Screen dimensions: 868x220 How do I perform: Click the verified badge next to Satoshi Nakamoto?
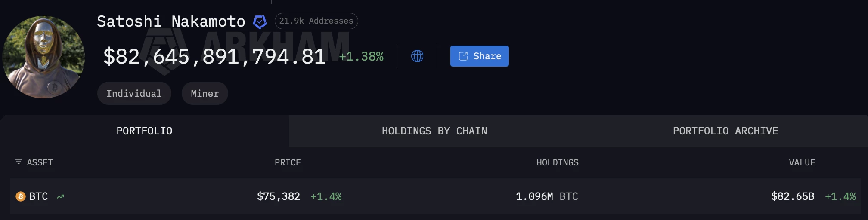point(260,21)
